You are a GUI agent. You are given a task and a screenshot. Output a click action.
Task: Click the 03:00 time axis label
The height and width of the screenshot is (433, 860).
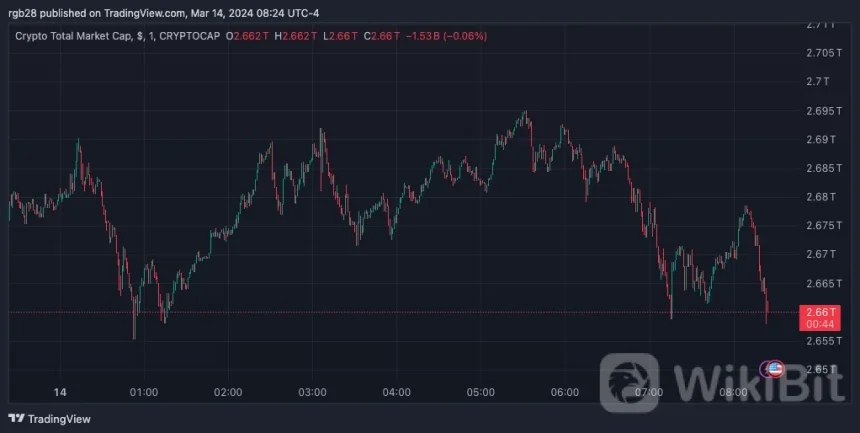(313, 391)
